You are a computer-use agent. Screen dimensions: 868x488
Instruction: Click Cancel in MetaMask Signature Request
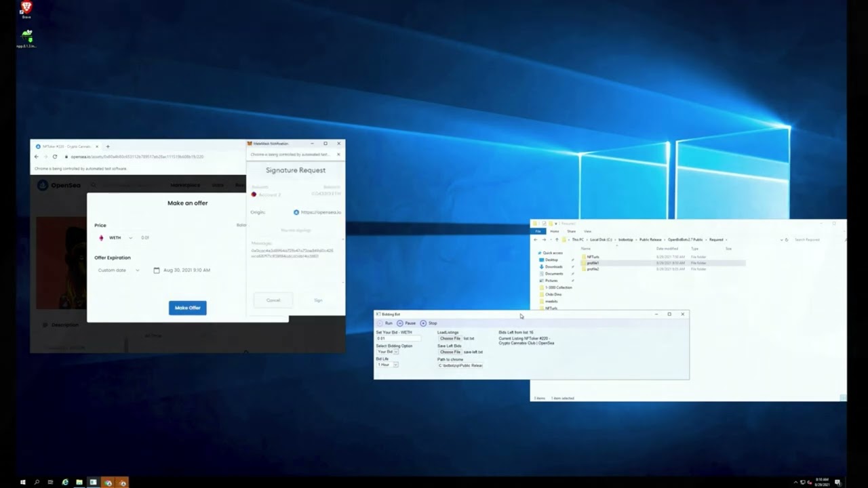[273, 300]
